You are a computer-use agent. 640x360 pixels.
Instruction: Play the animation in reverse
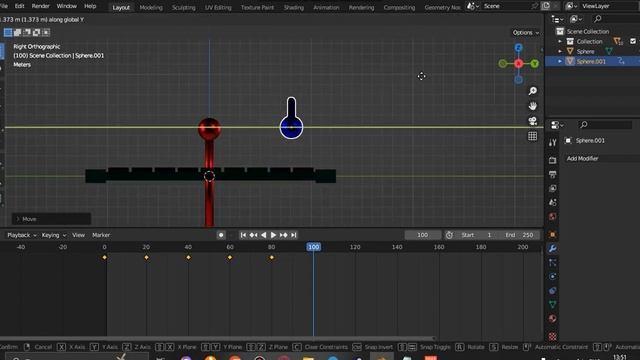264,235
